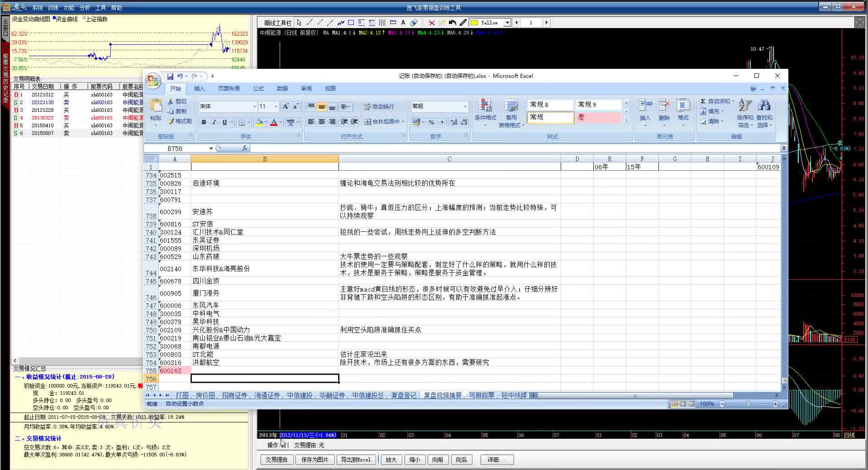Click the percent style icon
Image resolution: width=868 pixels, height=470 pixels.
(x=432, y=122)
